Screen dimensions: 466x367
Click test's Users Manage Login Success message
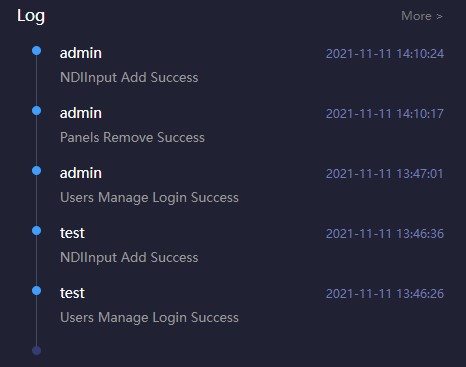pyautogui.click(x=149, y=318)
